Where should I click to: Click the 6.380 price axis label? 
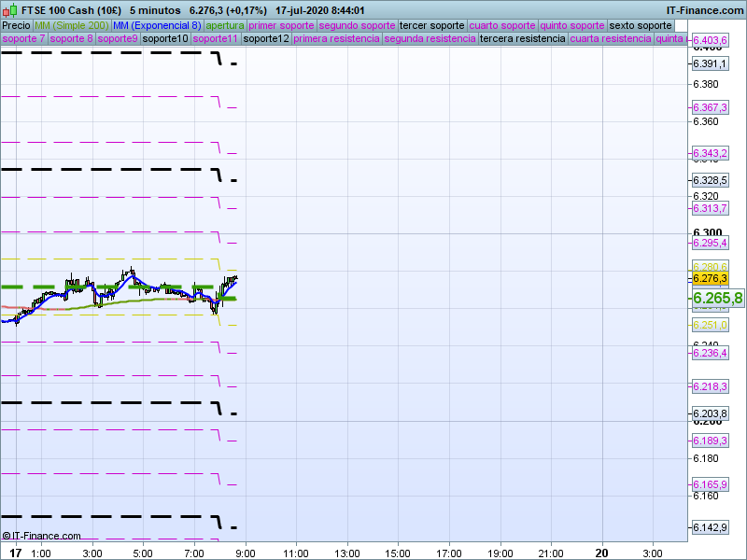pyautogui.click(x=706, y=84)
